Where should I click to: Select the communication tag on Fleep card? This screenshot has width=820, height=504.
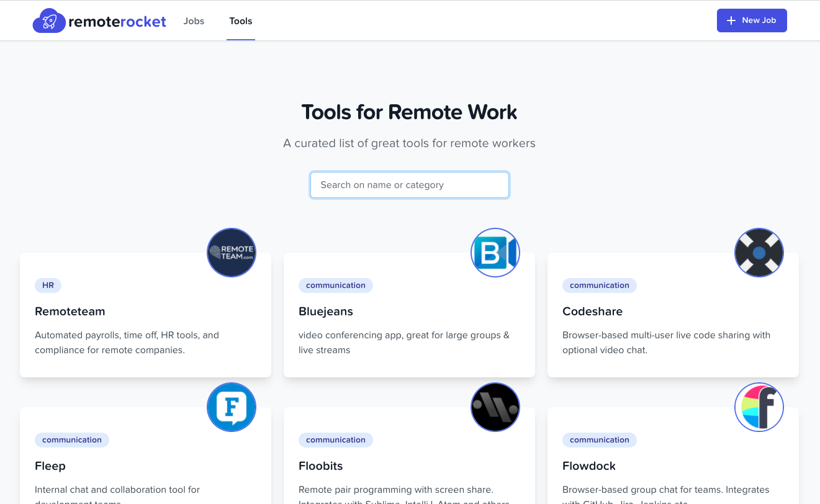[72, 440]
